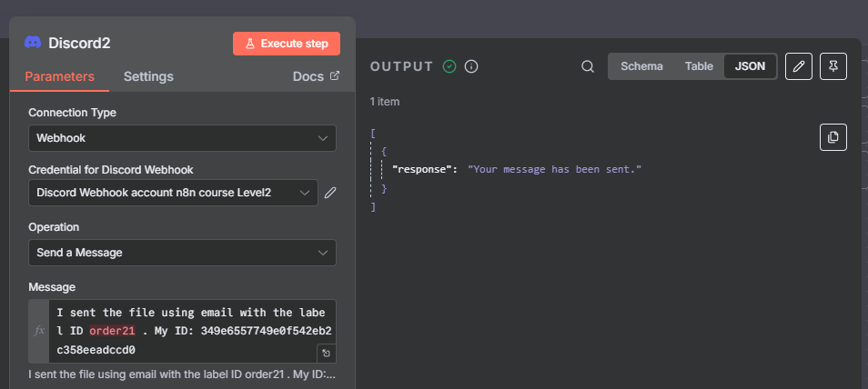This screenshot has width=868, height=389.
Task: Click the search icon in output panel
Action: (588, 66)
